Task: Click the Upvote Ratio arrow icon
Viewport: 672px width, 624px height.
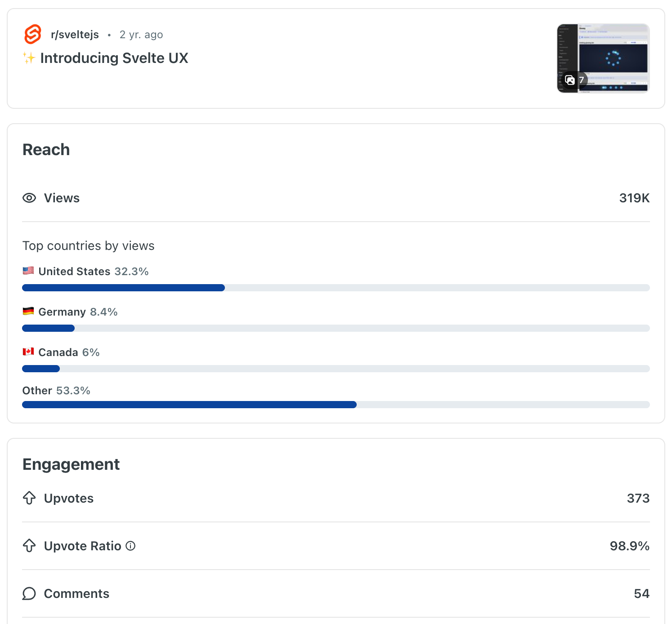Action: (x=29, y=546)
